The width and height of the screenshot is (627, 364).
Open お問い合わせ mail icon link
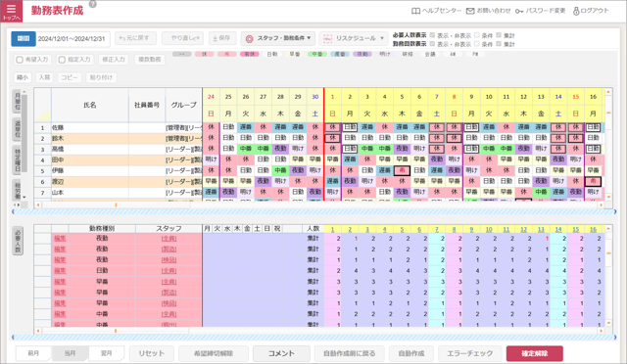point(488,11)
